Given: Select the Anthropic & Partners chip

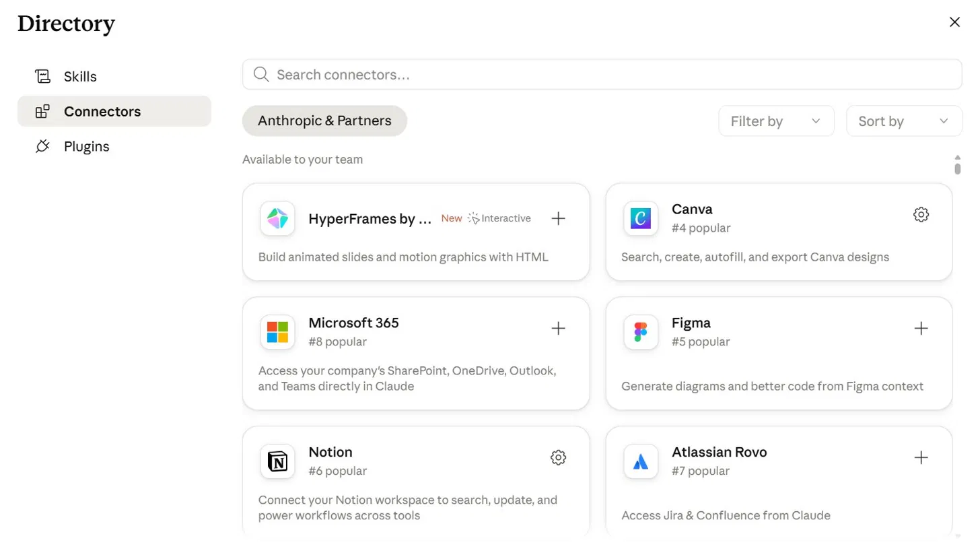Looking at the screenshot, I should (x=324, y=121).
